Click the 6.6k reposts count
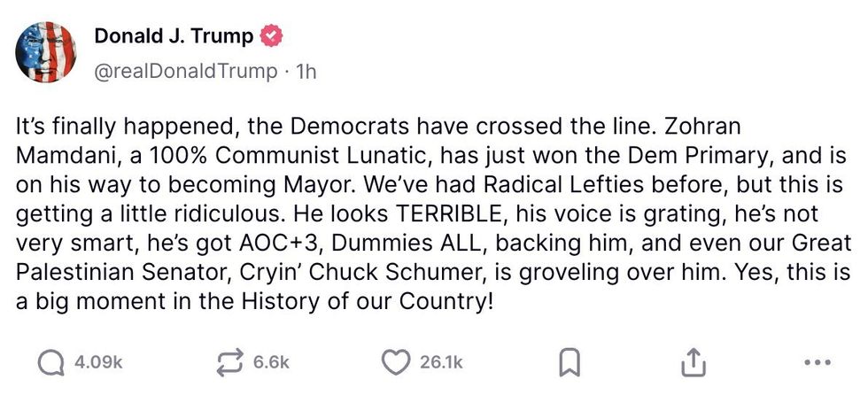 [x=271, y=362]
